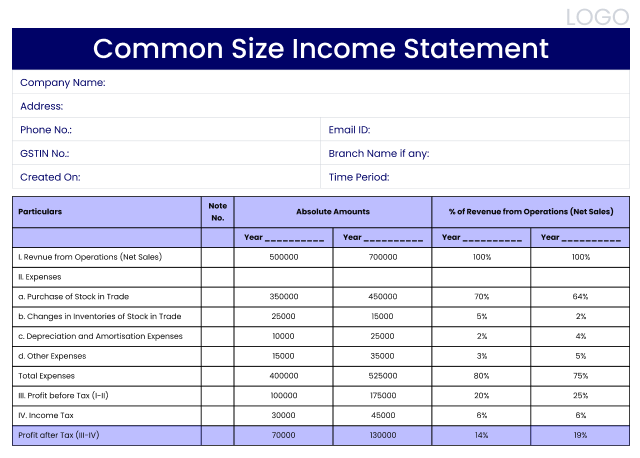Image resolution: width=640 pixels, height=458 pixels.
Task: Select the 14% profit after tax cell
Action: point(482,435)
